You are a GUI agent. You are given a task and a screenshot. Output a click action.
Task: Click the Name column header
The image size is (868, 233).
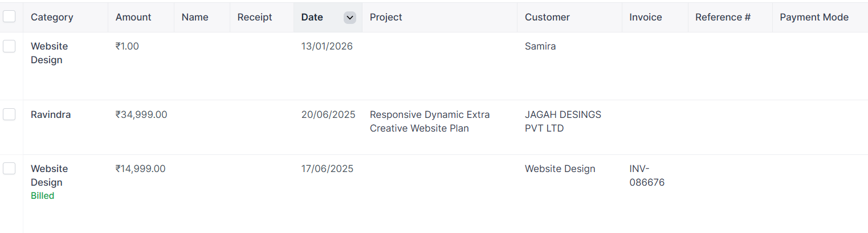tap(195, 17)
